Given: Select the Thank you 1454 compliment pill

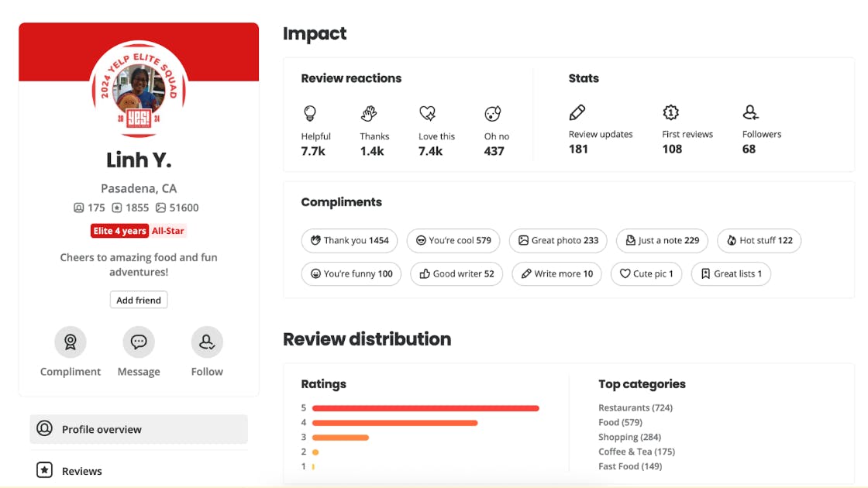Looking at the screenshot, I should (x=349, y=240).
